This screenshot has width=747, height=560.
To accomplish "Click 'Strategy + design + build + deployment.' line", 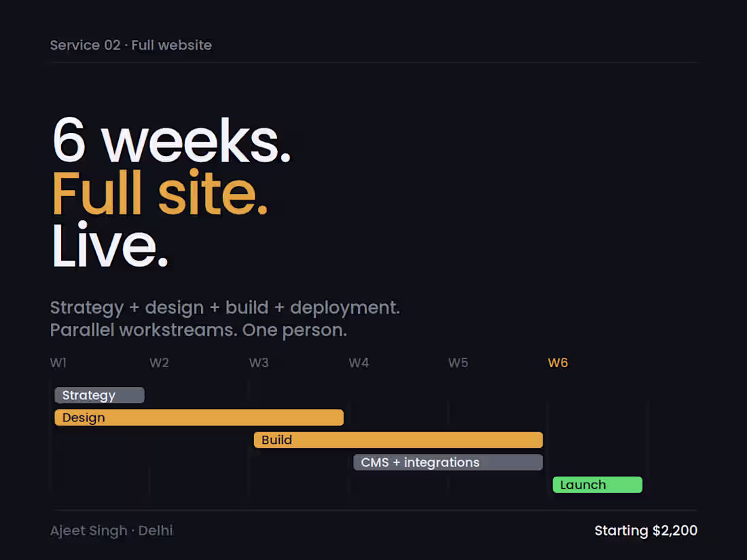I will pos(225,307).
